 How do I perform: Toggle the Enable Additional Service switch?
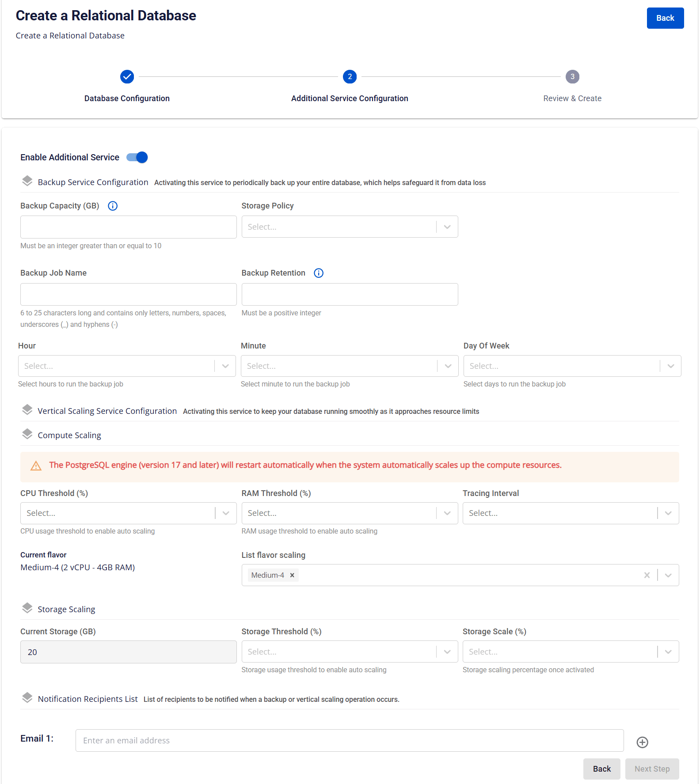137,157
